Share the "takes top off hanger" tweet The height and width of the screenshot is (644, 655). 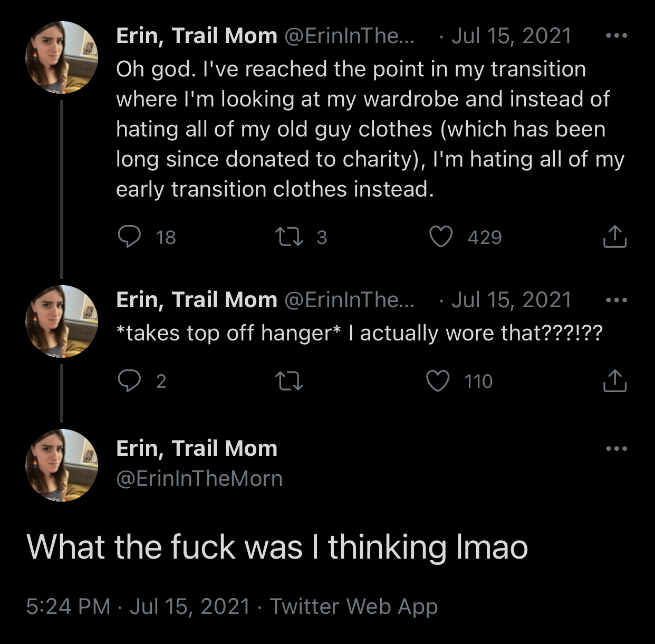click(614, 380)
